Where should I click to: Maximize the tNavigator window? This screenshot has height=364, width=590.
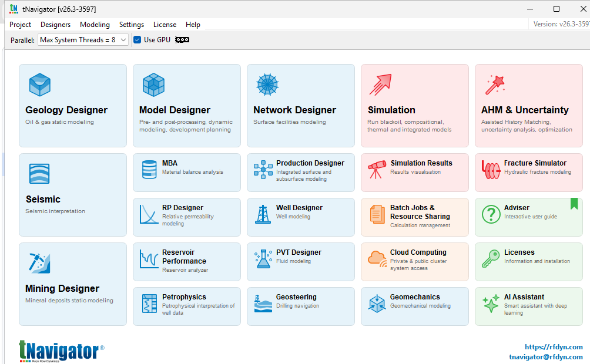tap(556, 9)
